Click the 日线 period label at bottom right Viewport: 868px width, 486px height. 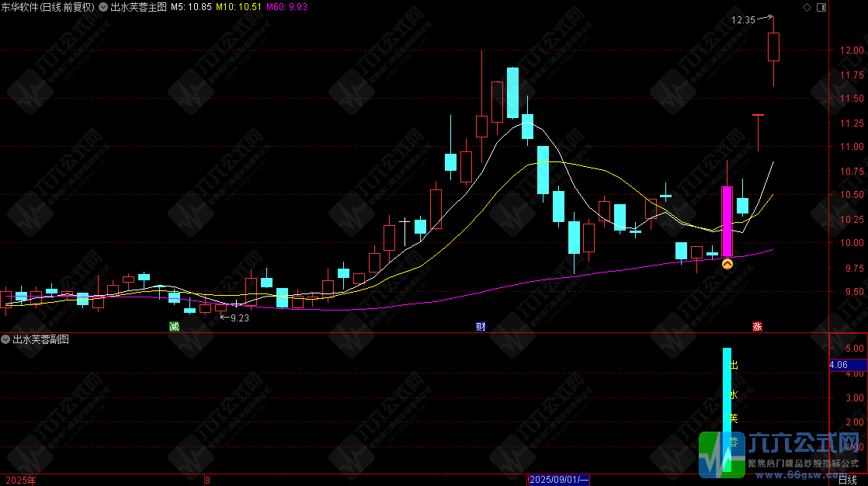(848, 480)
